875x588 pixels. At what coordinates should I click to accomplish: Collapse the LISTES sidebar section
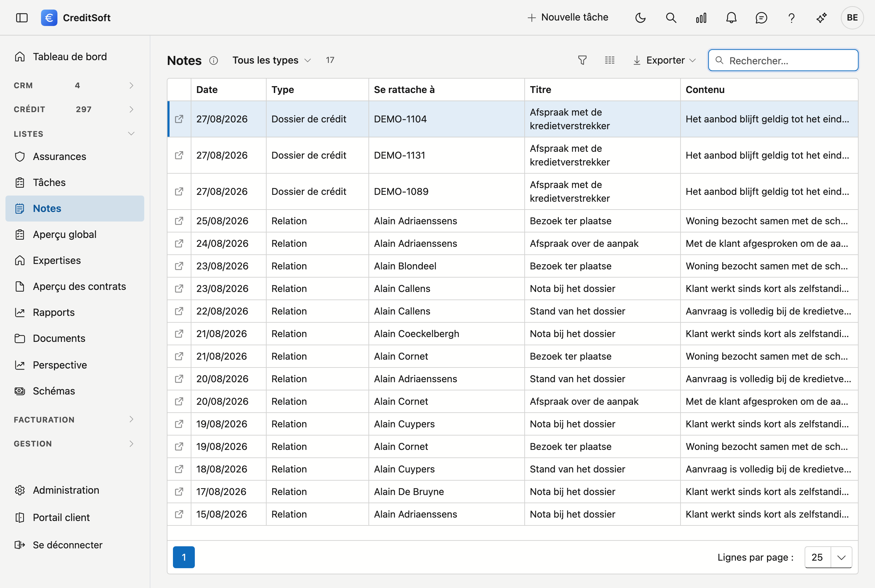click(74, 134)
